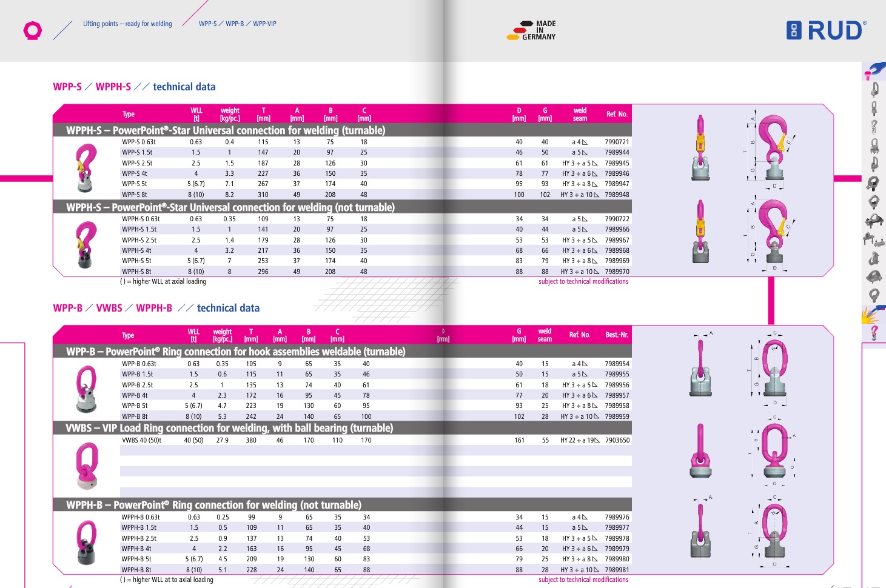Click the WPP-S pink hook product image
This screenshot has height=588, width=886.
pos(87,167)
